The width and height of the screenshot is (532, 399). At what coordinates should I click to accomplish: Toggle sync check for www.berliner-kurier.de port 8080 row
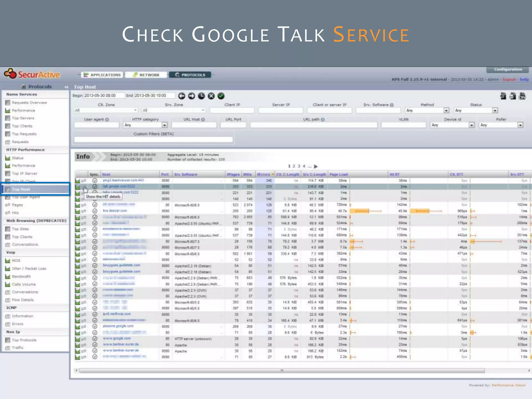(95, 351)
